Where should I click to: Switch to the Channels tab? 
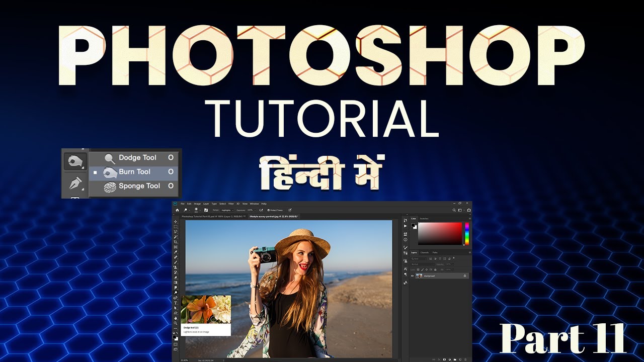pyautogui.click(x=424, y=252)
